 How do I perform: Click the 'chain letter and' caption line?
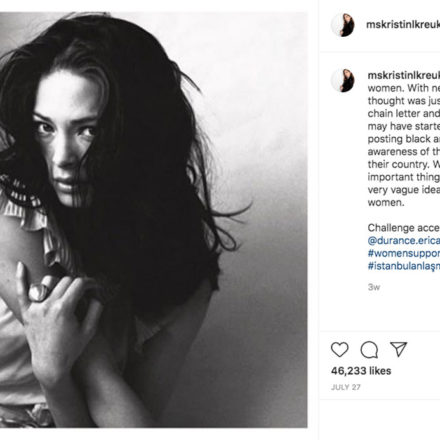(404, 114)
